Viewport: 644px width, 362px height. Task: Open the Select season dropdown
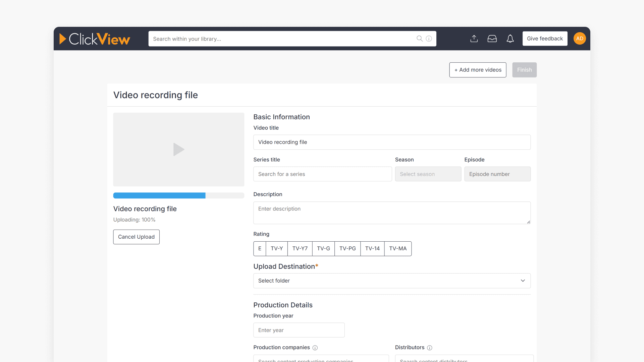(x=428, y=174)
